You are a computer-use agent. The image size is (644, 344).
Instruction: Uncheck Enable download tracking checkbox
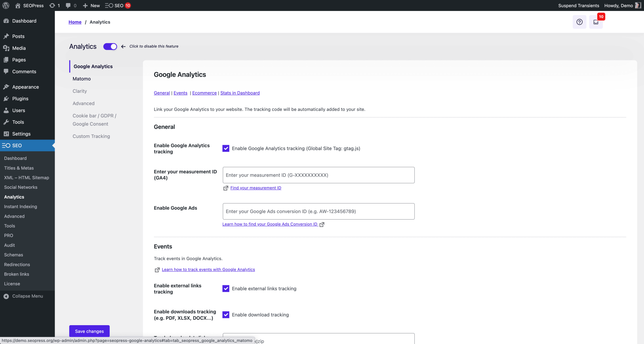[226, 314]
